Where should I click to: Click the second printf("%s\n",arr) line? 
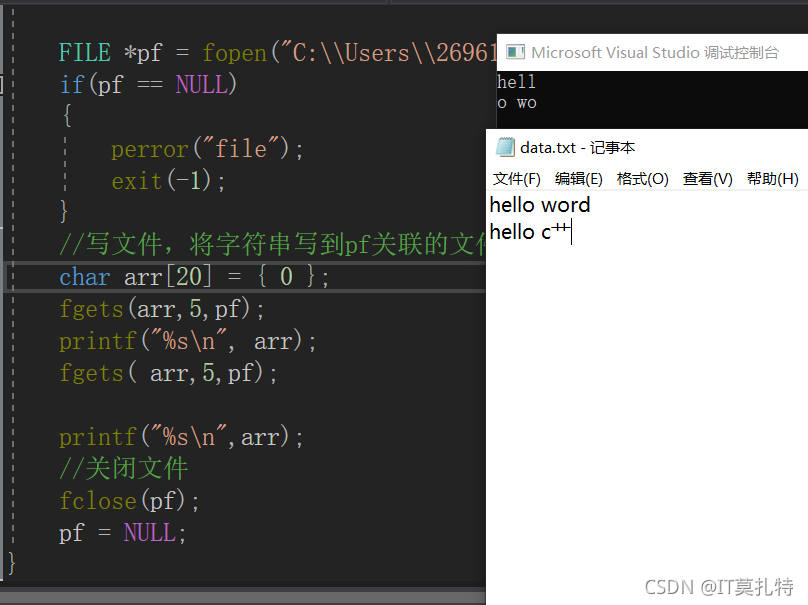pyautogui.click(x=181, y=438)
